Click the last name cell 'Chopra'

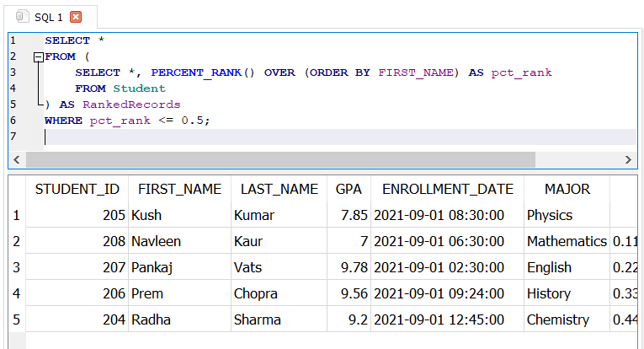click(x=279, y=293)
